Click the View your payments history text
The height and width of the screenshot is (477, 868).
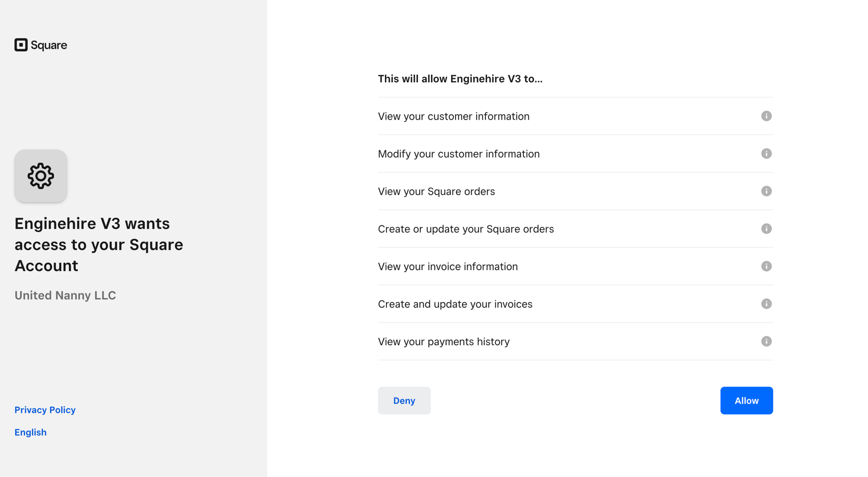pyautogui.click(x=444, y=341)
